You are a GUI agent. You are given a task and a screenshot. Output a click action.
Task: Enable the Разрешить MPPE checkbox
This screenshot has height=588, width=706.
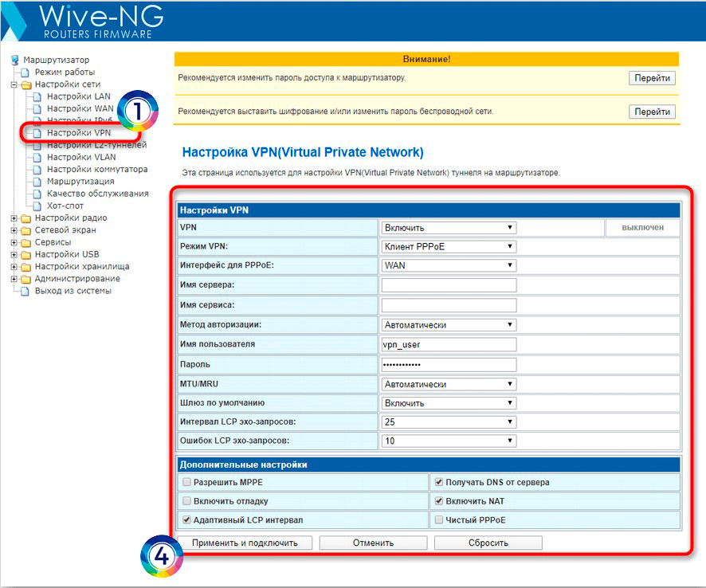click(186, 482)
